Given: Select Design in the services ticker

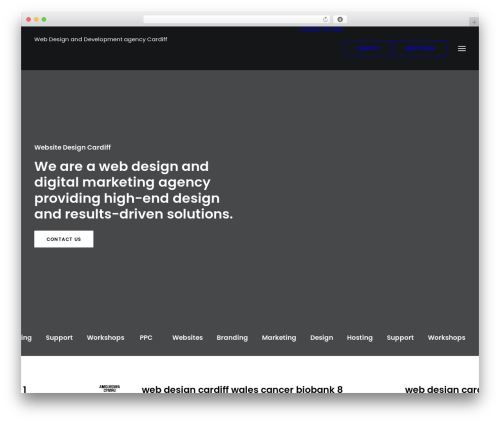Looking at the screenshot, I should tap(322, 338).
